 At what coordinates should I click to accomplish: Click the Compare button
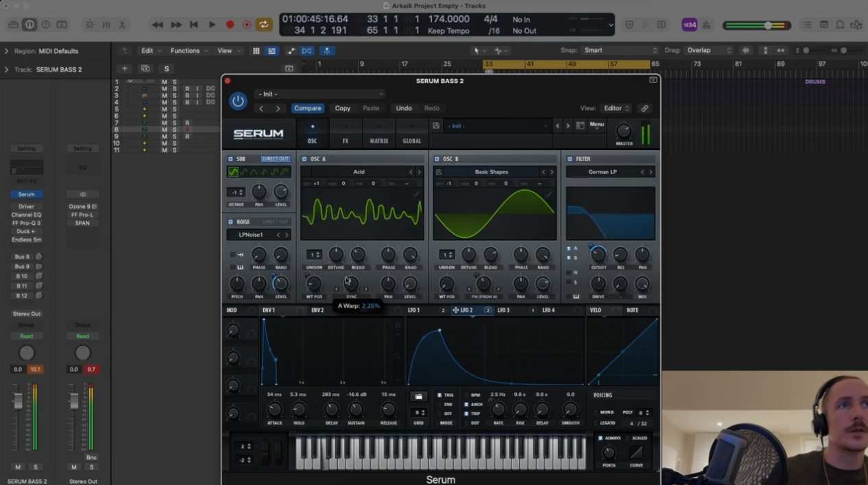pyautogui.click(x=307, y=108)
